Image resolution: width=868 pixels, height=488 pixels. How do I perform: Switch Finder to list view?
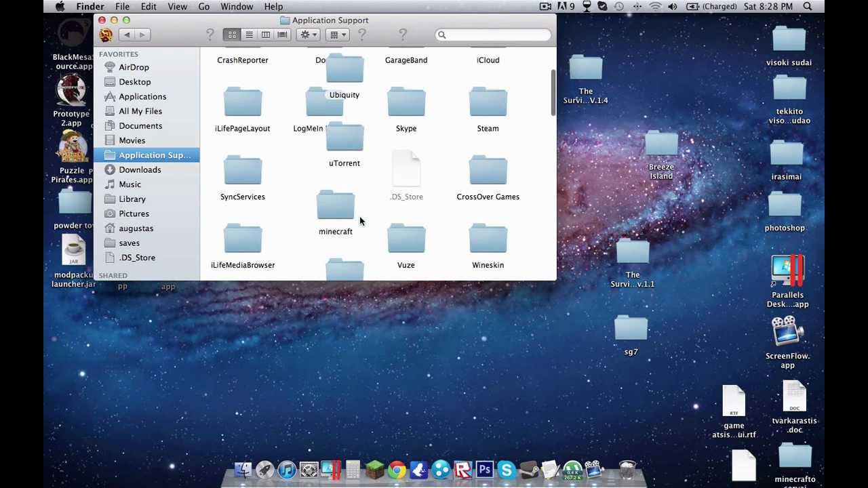pyautogui.click(x=249, y=35)
